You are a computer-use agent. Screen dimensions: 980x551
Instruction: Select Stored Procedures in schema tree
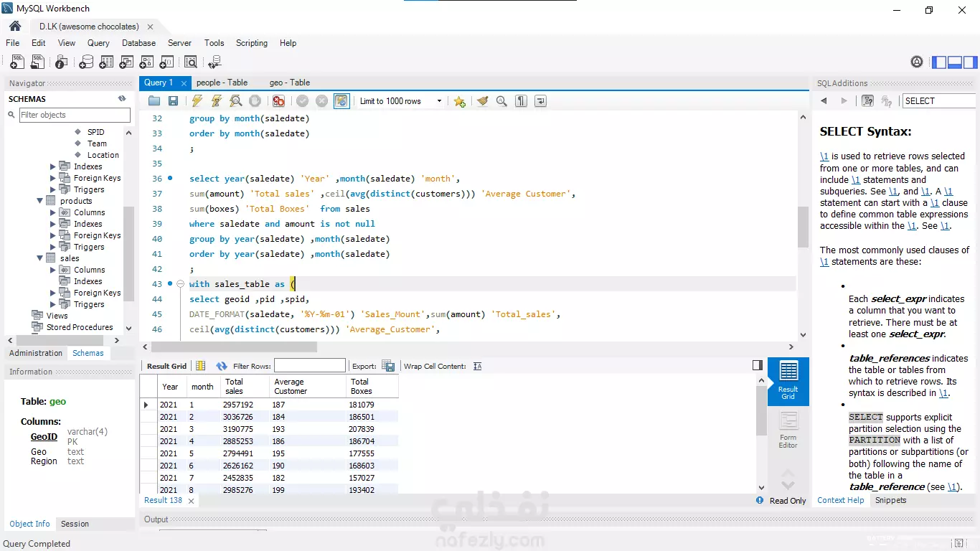click(x=80, y=327)
